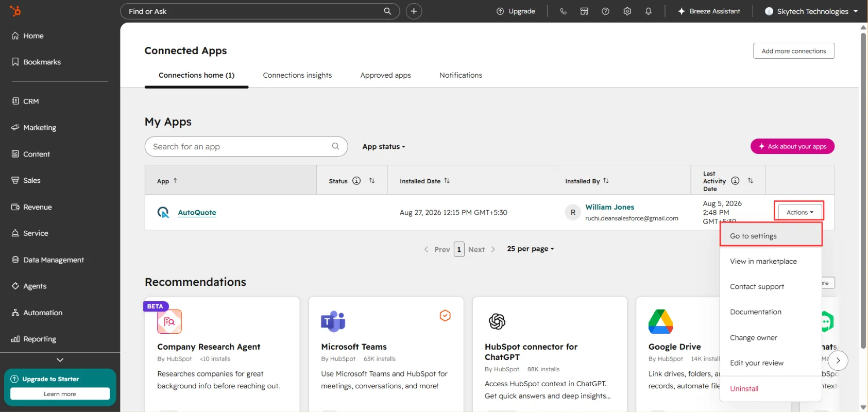
Task: Choose Change owner menu item
Action: tap(771, 338)
